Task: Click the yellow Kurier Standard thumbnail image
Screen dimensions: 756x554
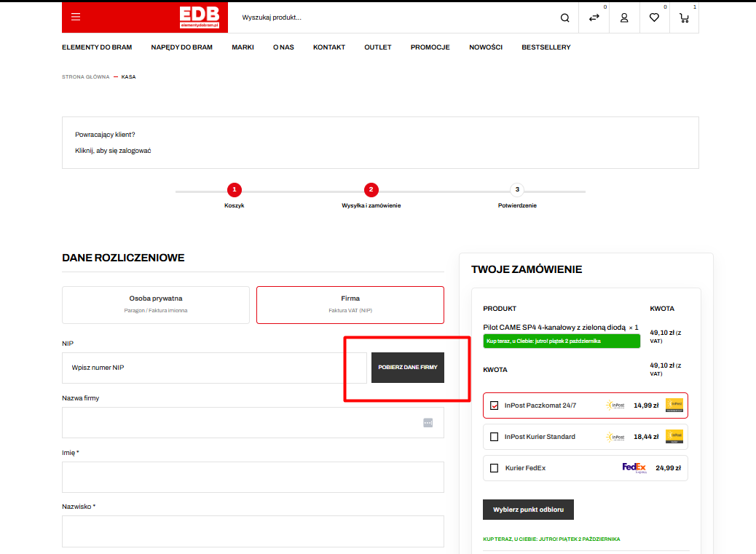Action: (x=674, y=437)
